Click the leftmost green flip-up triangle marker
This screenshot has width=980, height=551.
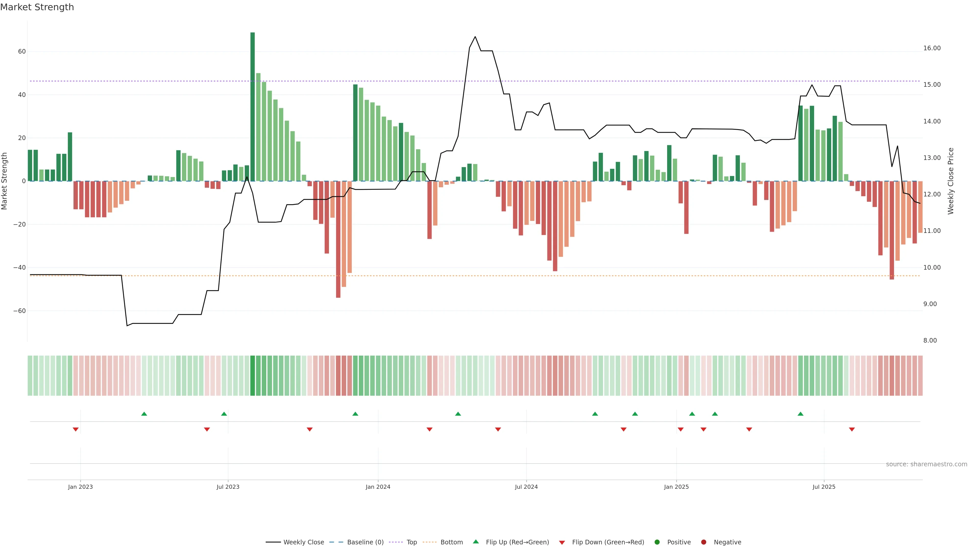pyautogui.click(x=144, y=414)
